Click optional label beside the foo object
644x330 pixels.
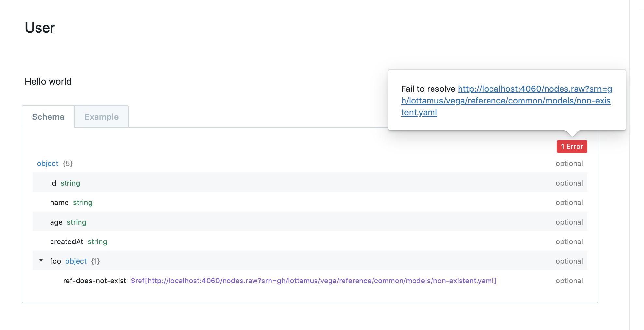pyautogui.click(x=569, y=261)
